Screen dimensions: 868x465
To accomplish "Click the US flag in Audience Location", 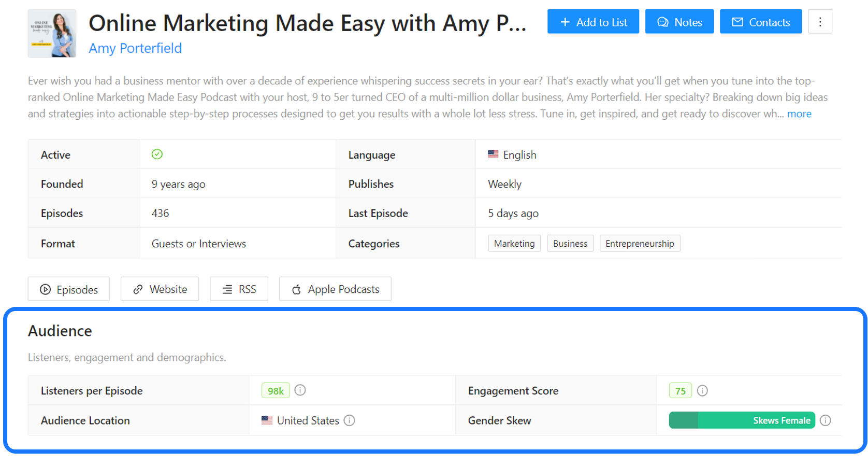I will coord(267,420).
